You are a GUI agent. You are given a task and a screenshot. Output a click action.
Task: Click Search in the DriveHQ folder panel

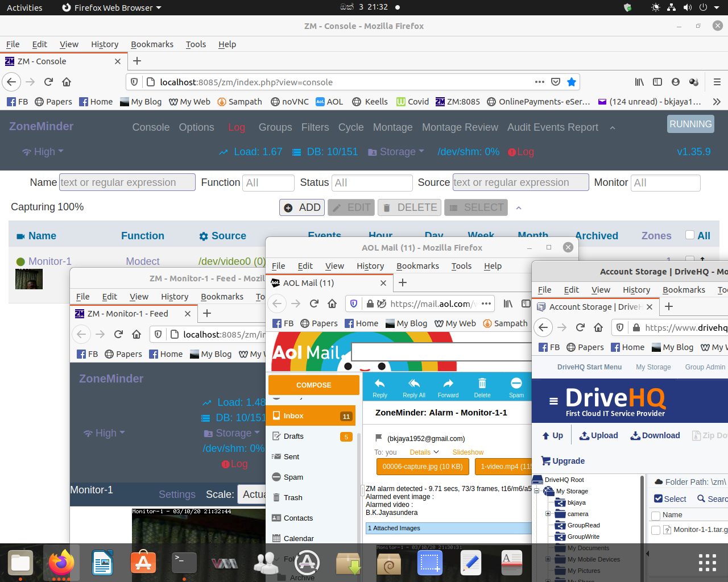coord(713,499)
